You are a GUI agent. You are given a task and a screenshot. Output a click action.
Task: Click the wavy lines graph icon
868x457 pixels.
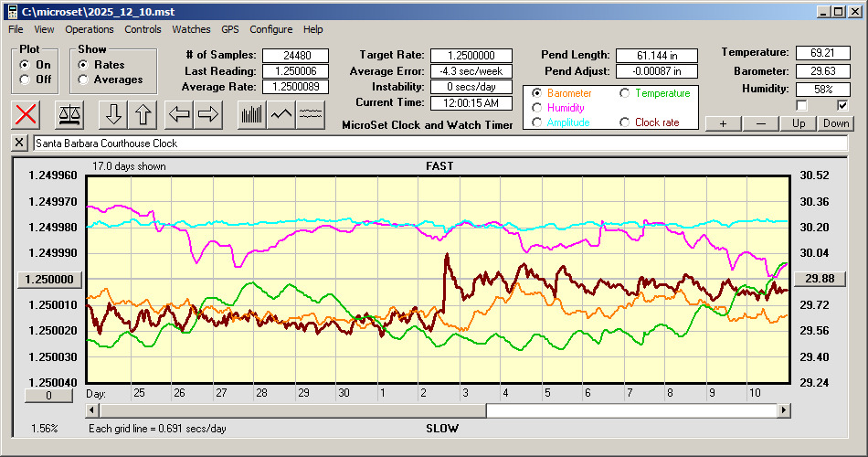click(x=311, y=114)
